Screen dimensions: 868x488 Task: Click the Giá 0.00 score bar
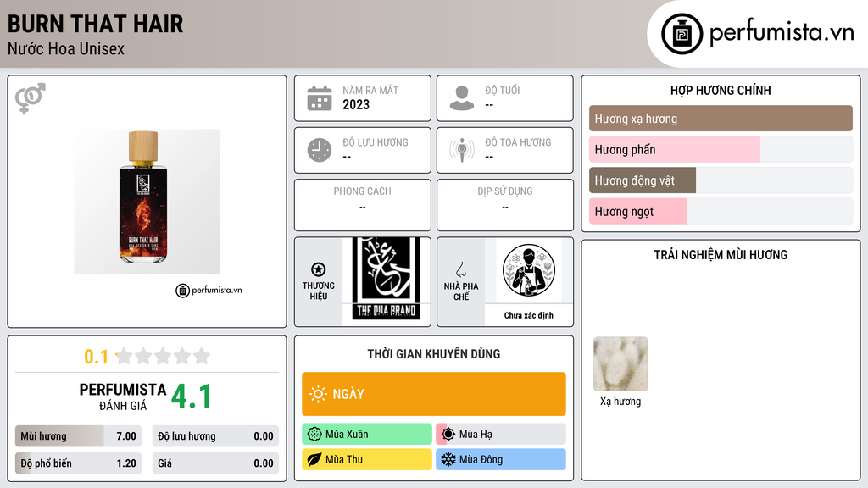point(215,463)
